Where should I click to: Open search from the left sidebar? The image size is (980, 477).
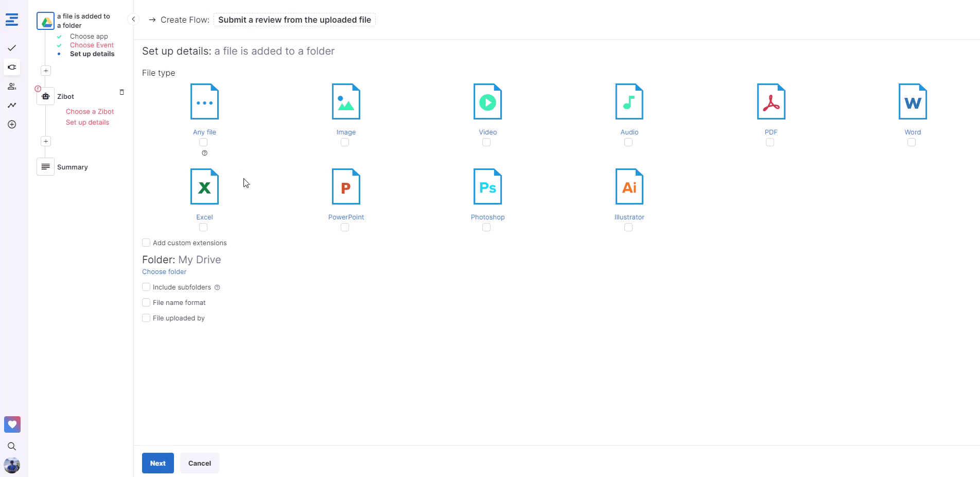click(x=12, y=446)
